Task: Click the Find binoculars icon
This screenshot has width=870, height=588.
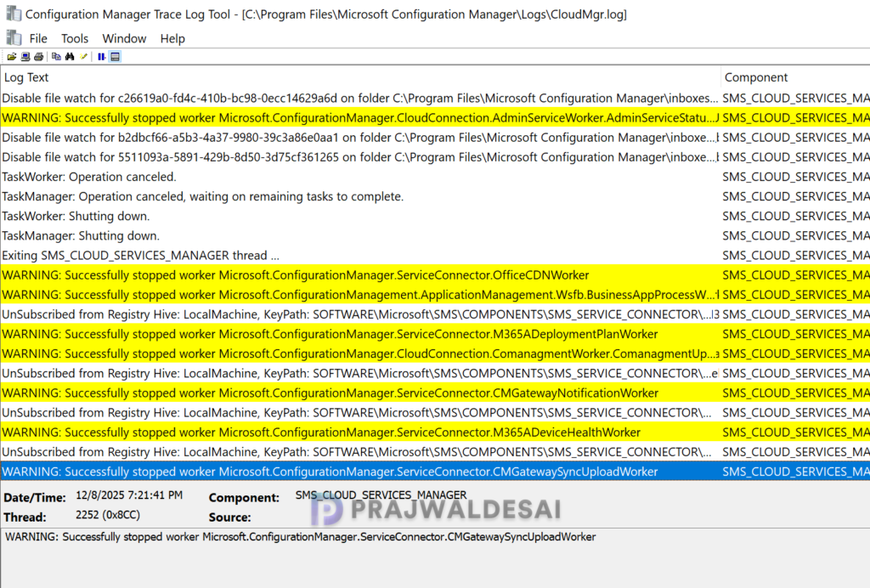Action: tap(70, 57)
